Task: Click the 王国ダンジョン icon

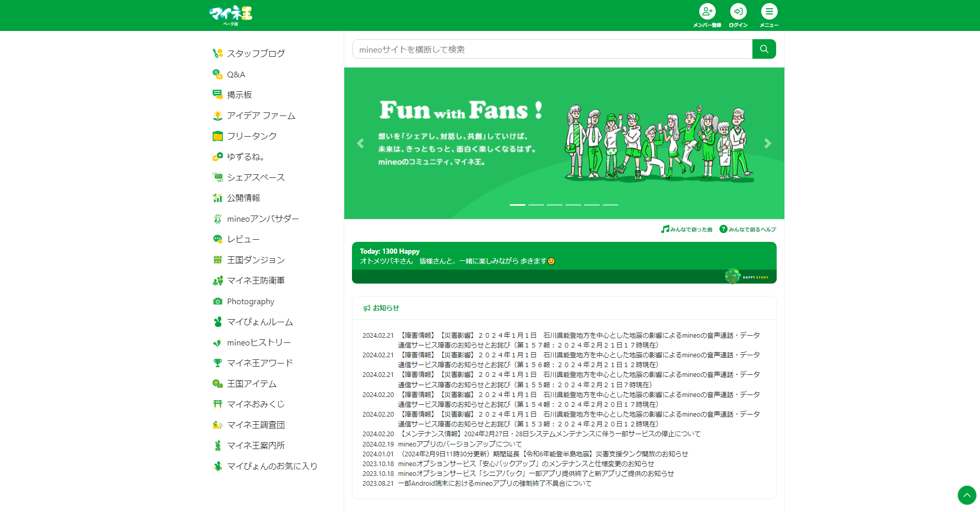Action: point(218,260)
